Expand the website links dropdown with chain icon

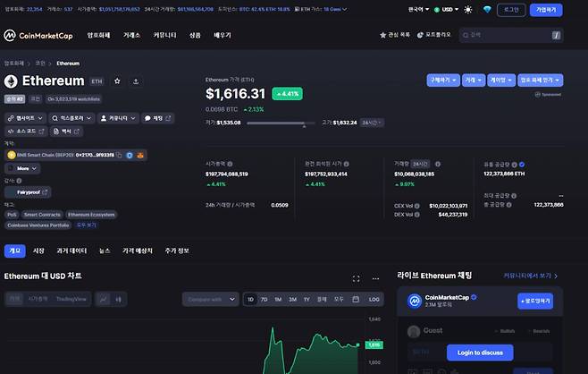click(26, 118)
